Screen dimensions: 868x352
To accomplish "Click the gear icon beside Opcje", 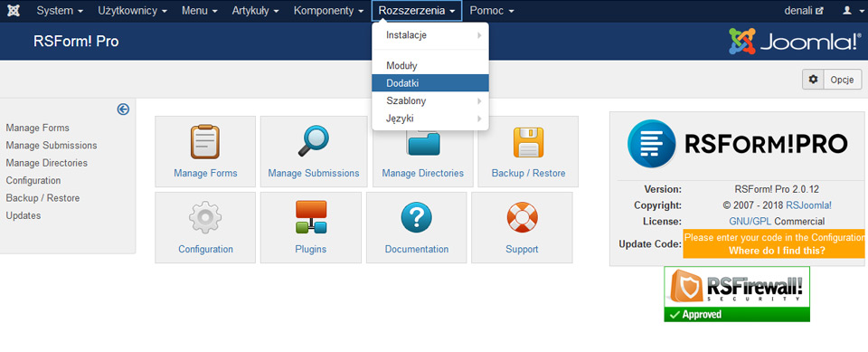I will (813, 80).
